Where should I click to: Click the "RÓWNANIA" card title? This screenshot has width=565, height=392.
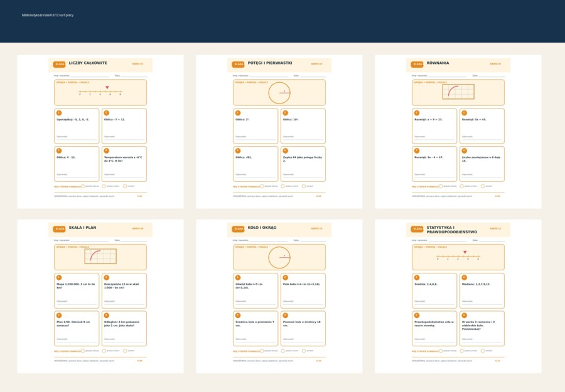[438, 63]
